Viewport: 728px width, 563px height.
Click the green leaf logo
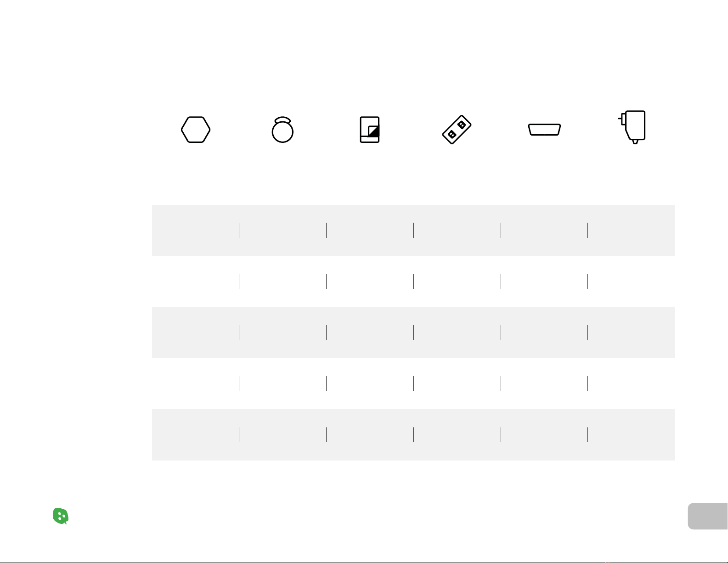click(61, 516)
